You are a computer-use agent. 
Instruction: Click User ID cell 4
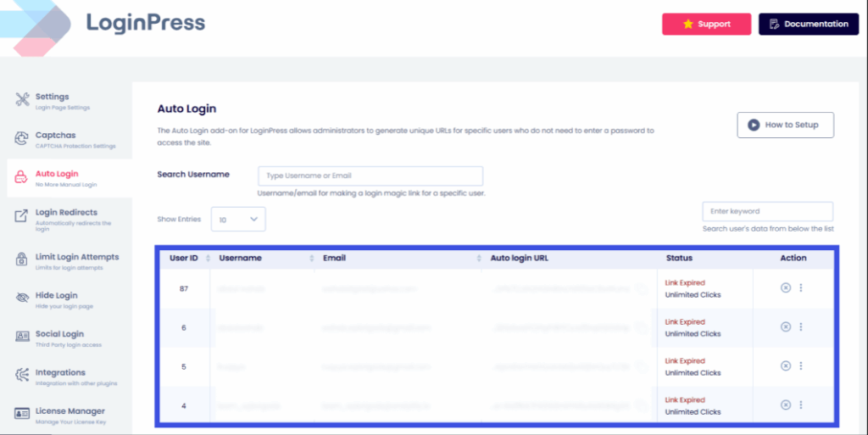[184, 405]
